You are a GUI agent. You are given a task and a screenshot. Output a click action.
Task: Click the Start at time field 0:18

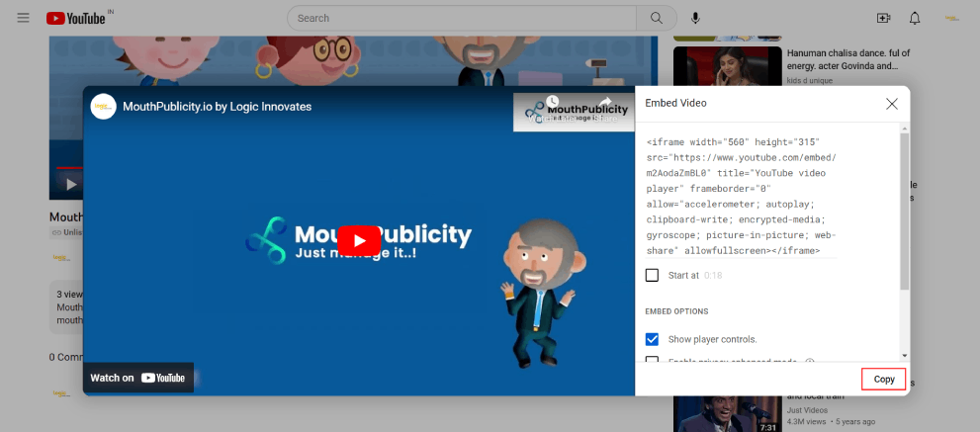[x=713, y=275]
